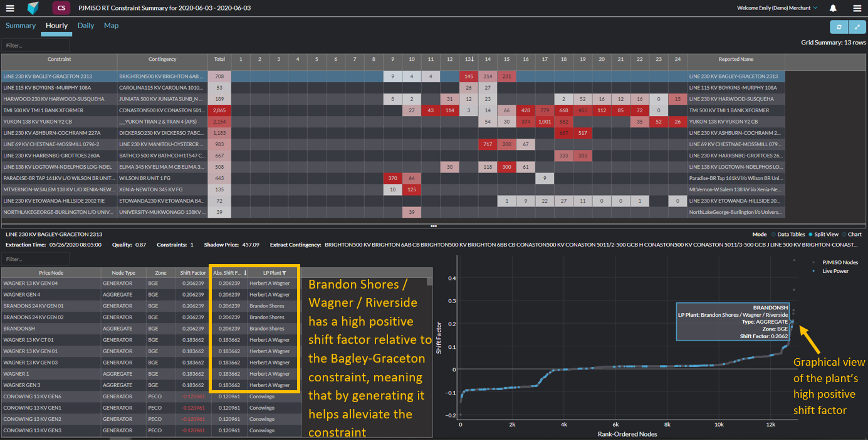Expand the grid to full screen

tap(857, 27)
